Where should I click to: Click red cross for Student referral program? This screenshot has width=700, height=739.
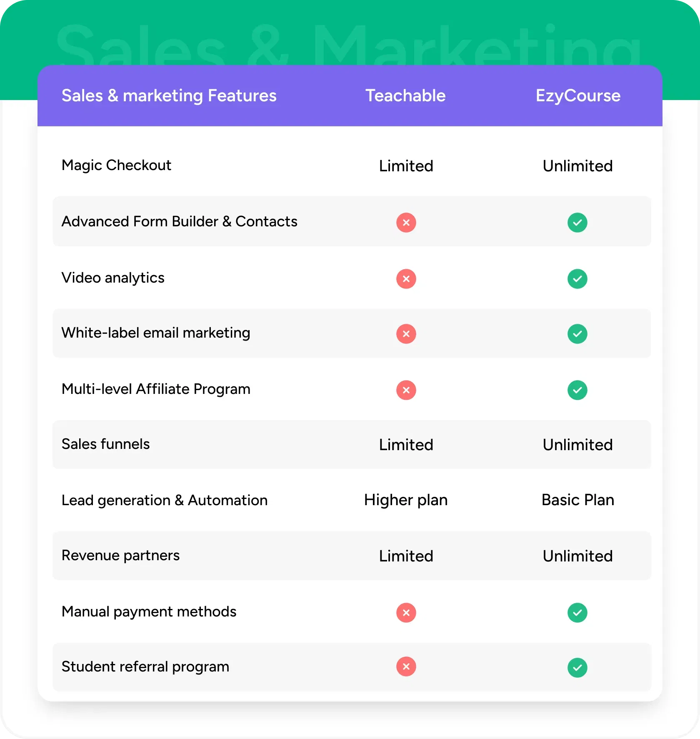[x=406, y=667]
